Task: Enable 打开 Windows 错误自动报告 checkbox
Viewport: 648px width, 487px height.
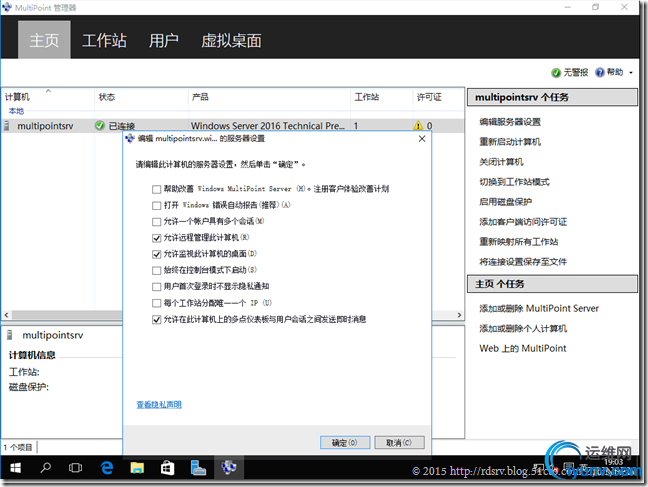Action: 156,205
